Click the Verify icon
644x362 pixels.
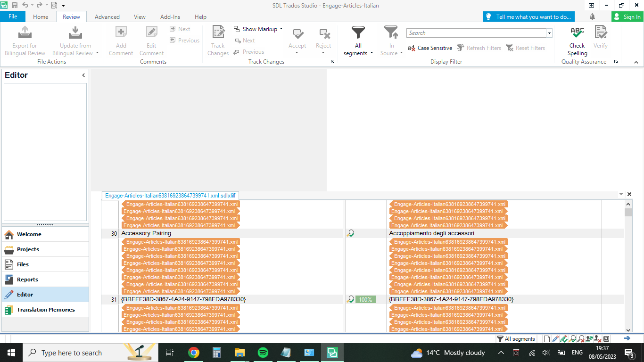tap(601, 32)
